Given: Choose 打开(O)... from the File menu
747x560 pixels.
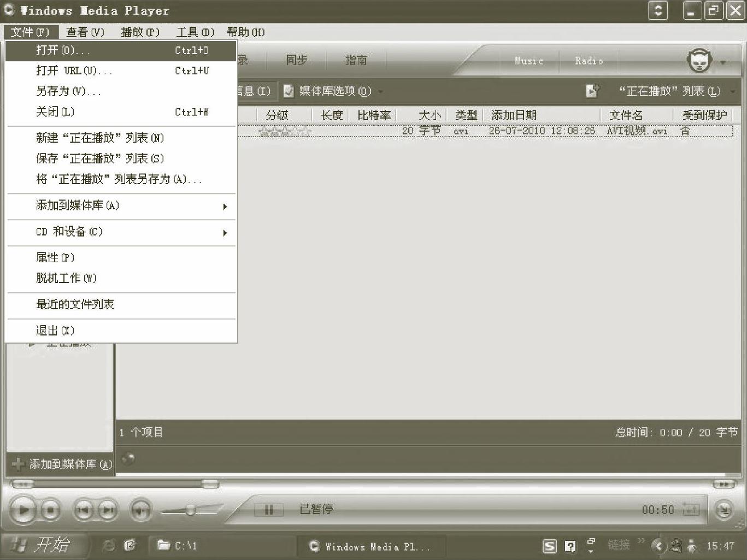Looking at the screenshot, I should click(121, 50).
